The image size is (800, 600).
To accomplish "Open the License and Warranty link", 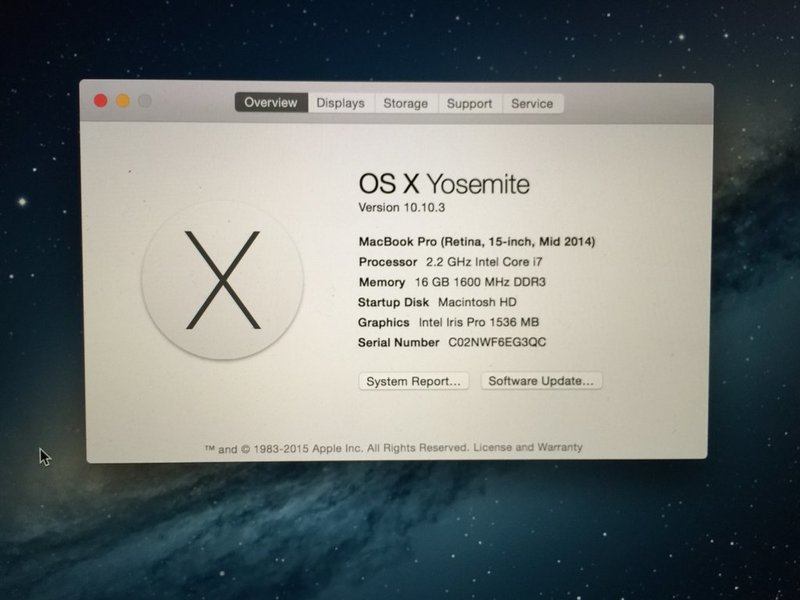I will [528, 447].
